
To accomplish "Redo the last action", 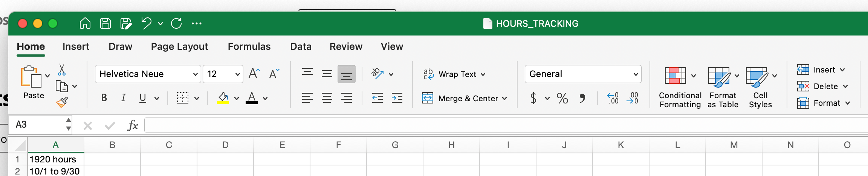I will click(176, 23).
